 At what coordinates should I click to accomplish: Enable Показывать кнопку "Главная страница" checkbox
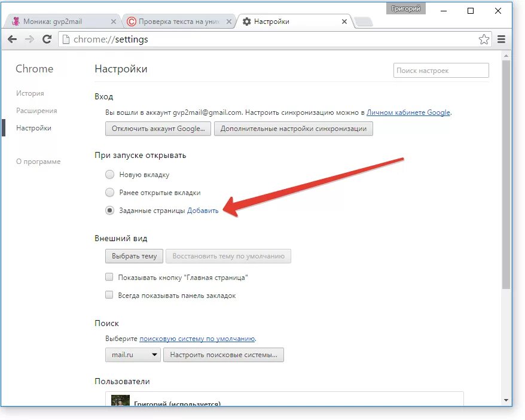(109, 276)
